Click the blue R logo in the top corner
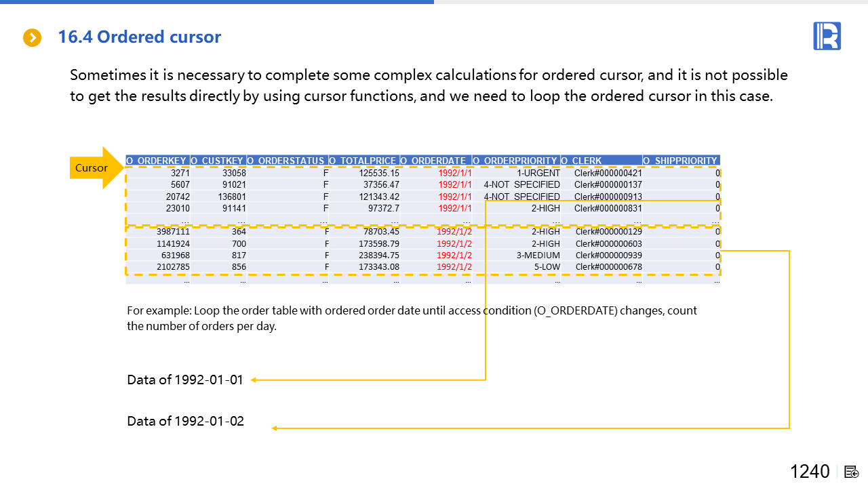868x488 pixels. [x=827, y=36]
